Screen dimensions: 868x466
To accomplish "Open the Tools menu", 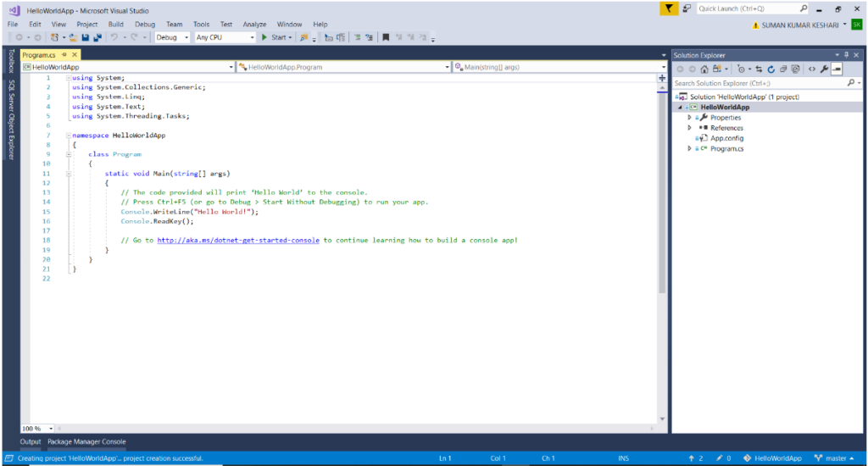I will (202, 25).
